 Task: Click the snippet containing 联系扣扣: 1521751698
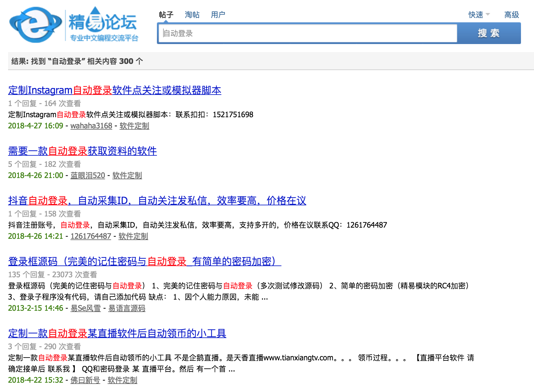131,114
